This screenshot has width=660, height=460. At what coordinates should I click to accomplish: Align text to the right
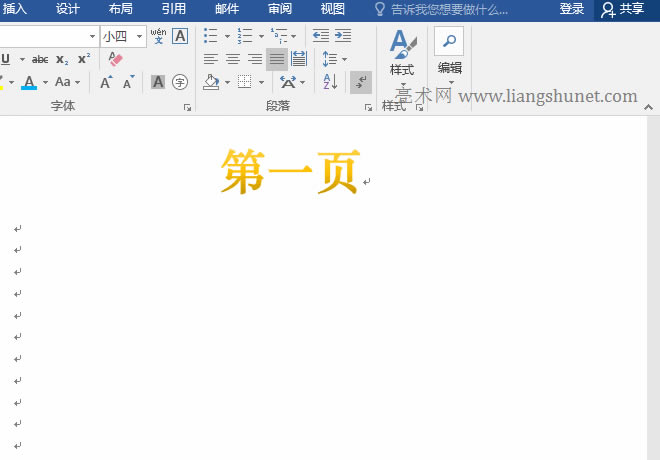255,59
